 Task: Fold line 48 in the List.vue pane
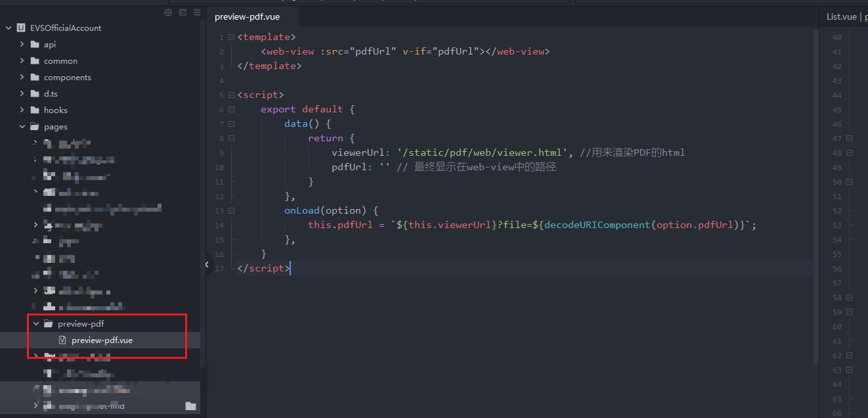(x=849, y=153)
